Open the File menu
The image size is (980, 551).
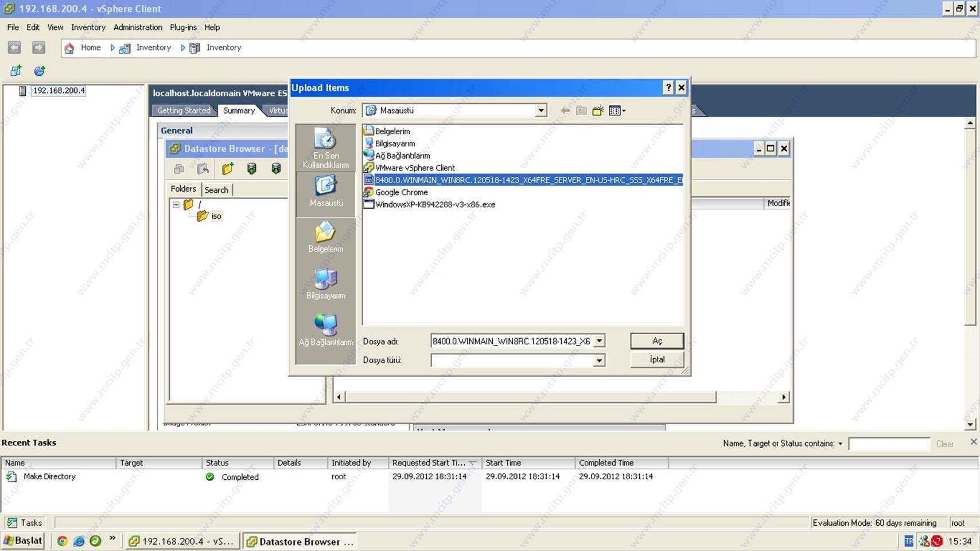click(x=13, y=27)
